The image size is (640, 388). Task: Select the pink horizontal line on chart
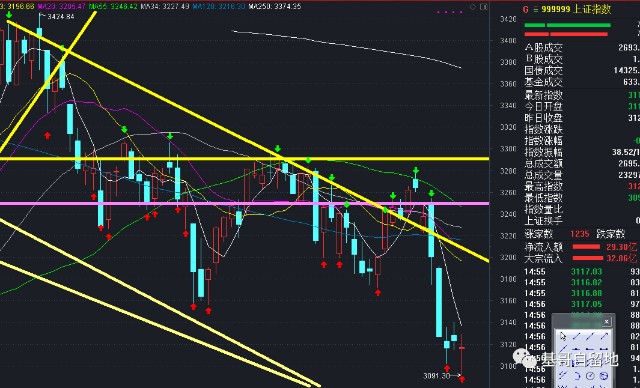coord(244,203)
